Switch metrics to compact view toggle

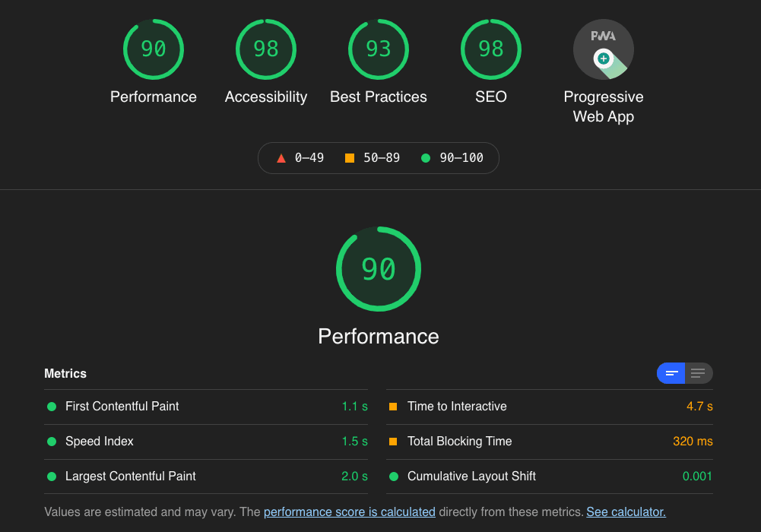[671, 373]
